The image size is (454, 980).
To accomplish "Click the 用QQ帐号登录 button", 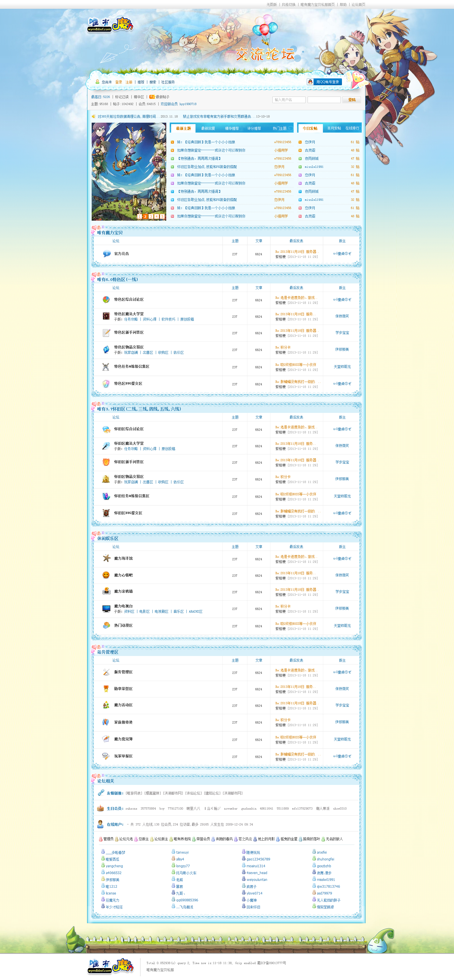I will [324, 82].
